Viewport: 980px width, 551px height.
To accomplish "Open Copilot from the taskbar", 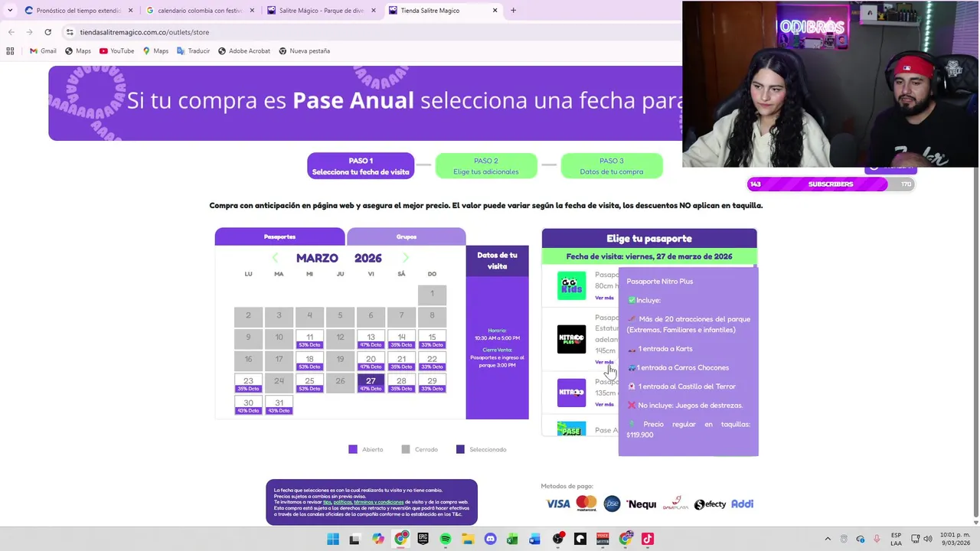I will tap(378, 539).
